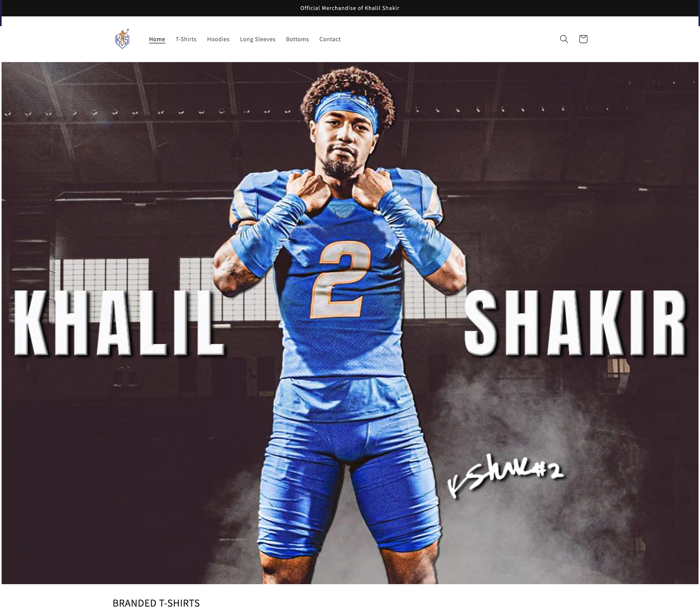Viewport: 700px width, 612px height.
Task: Open the Contact page link
Action: point(330,39)
